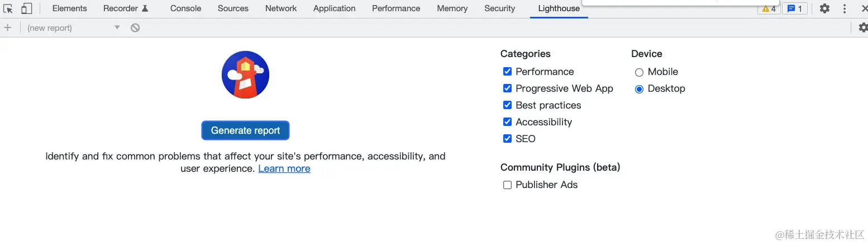868x244 pixels.
Task: Toggle the device toolbar icon
Action: tap(26, 8)
